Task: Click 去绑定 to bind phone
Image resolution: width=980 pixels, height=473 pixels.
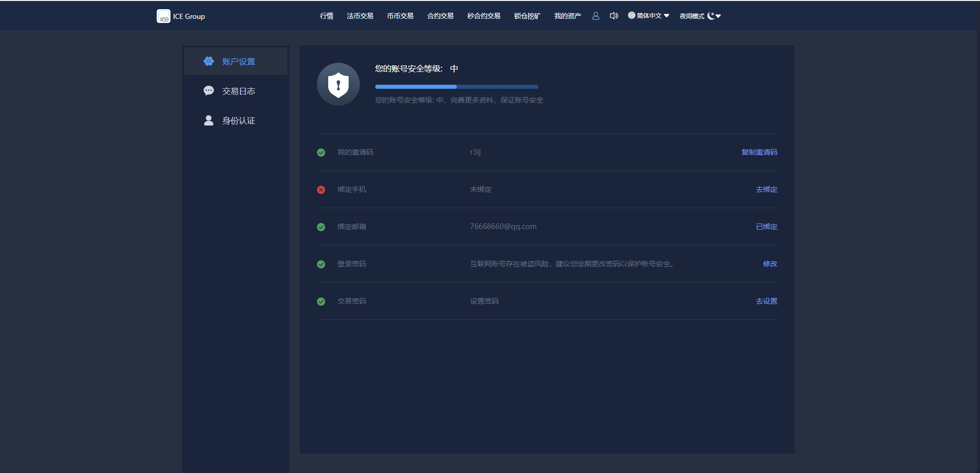Action: pos(766,189)
